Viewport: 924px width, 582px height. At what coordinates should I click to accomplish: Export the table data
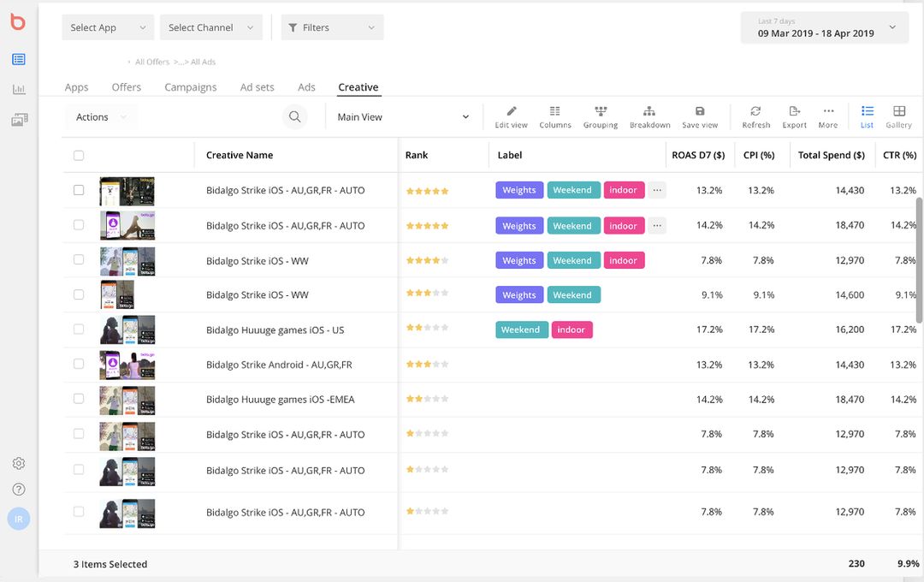pyautogui.click(x=794, y=116)
